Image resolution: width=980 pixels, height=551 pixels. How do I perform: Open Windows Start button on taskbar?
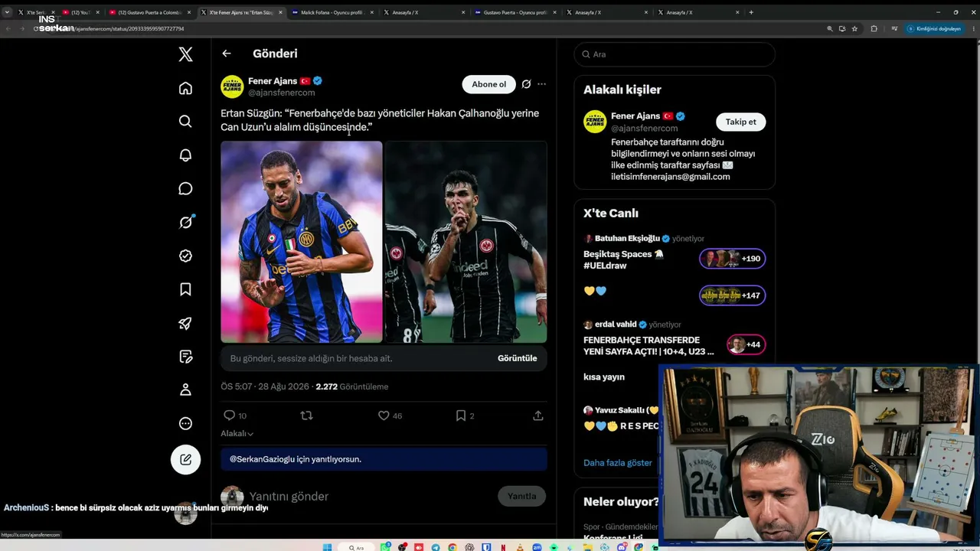[x=328, y=547]
